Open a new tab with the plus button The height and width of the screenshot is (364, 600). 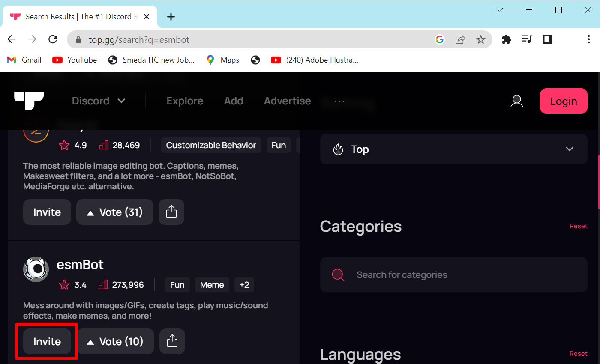[x=171, y=17]
